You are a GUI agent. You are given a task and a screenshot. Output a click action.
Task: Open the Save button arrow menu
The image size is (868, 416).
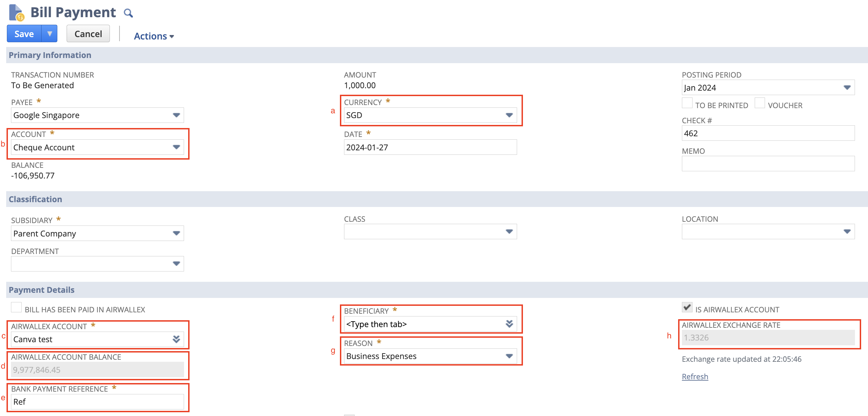[x=50, y=34]
